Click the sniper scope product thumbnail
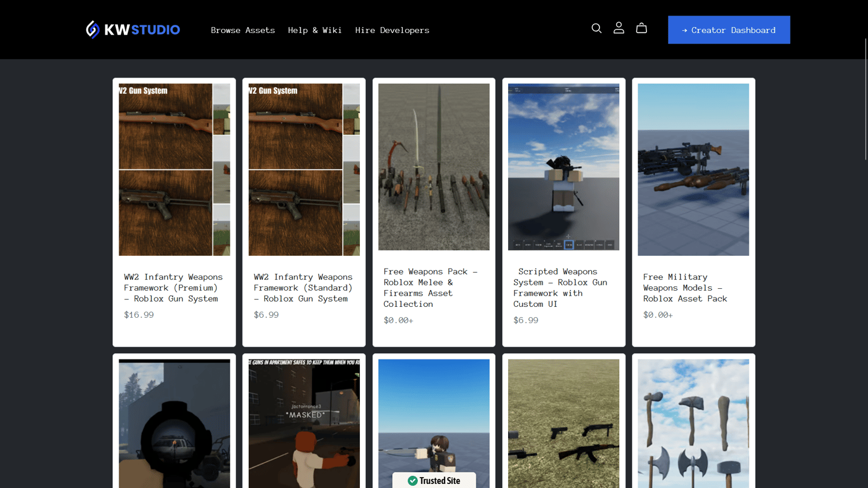Viewport: 868px width, 488px height. click(174, 423)
